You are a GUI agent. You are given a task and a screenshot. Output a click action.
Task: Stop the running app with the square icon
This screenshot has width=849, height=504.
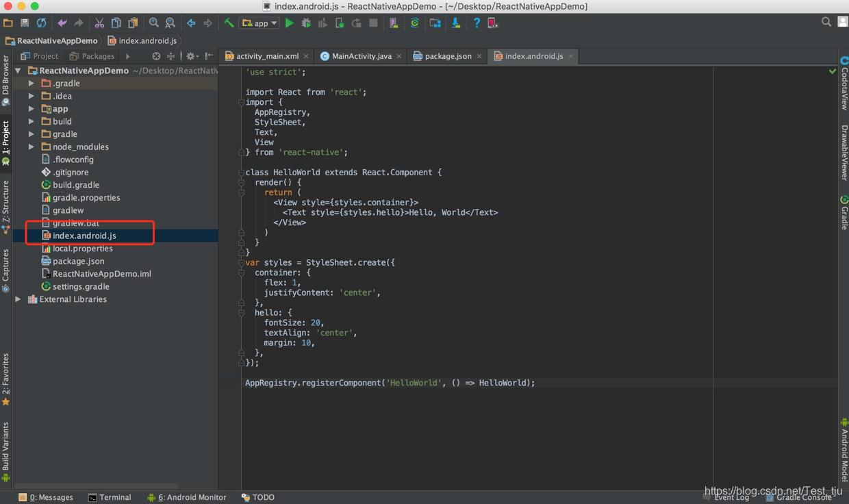pyautogui.click(x=373, y=23)
